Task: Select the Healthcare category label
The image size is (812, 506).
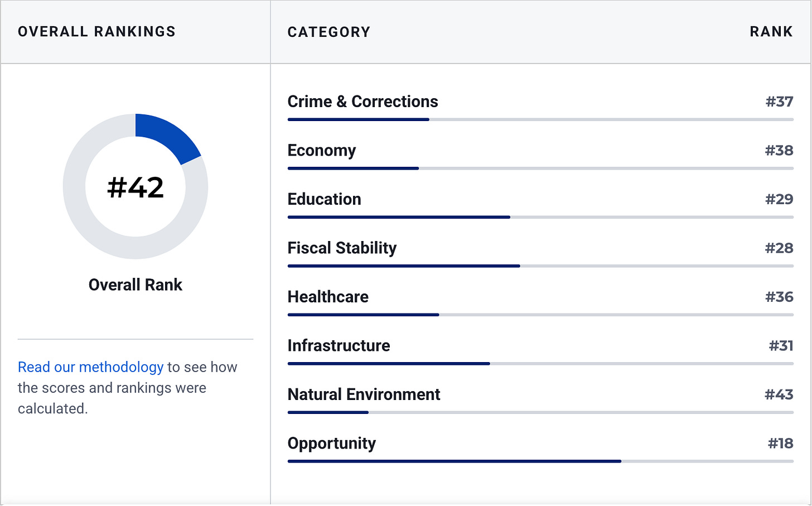Action: 328,297
